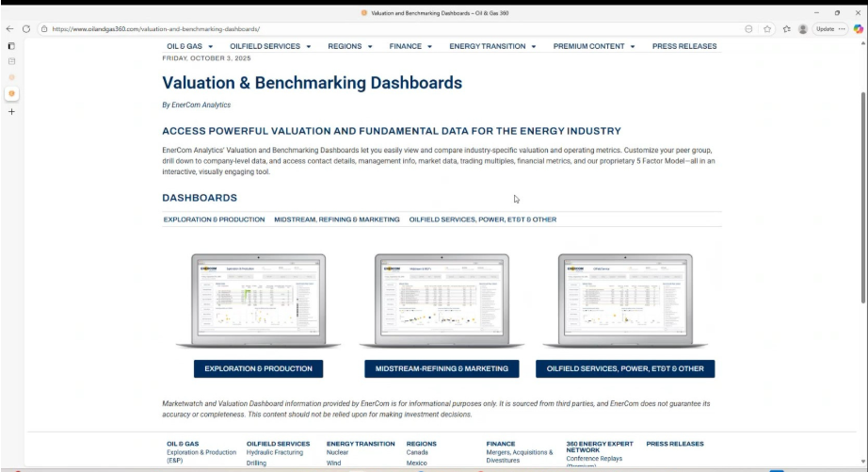Select the active Oil & Gas 360 vertical tab
This screenshot has height=472, width=868.
click(x=11, y=93)
